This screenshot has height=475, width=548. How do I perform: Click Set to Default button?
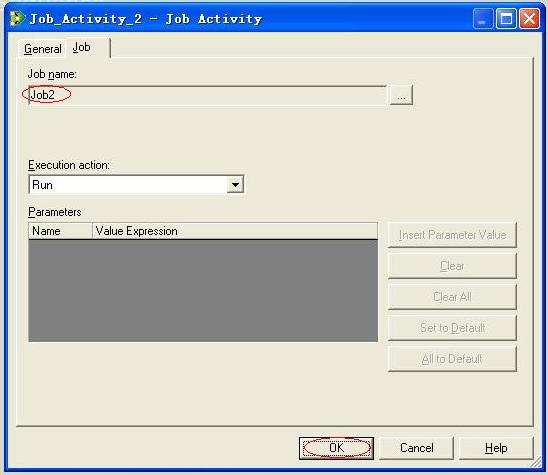(452, 328)
